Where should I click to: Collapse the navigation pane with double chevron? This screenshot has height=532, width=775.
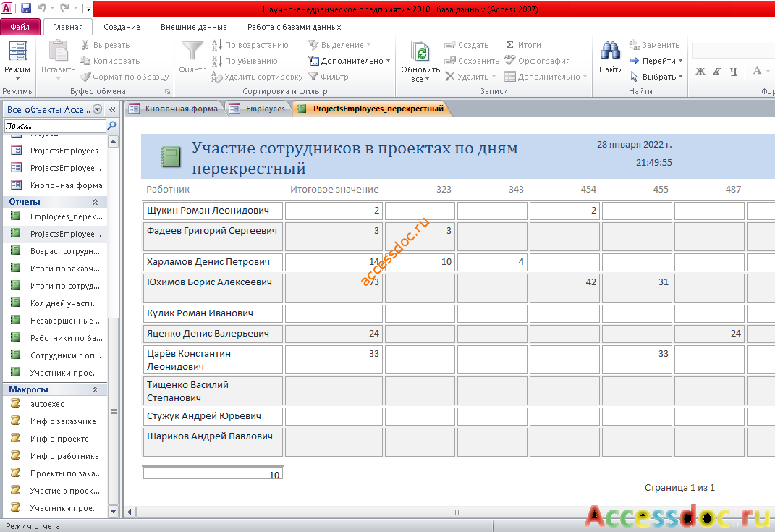pos(112,109)
